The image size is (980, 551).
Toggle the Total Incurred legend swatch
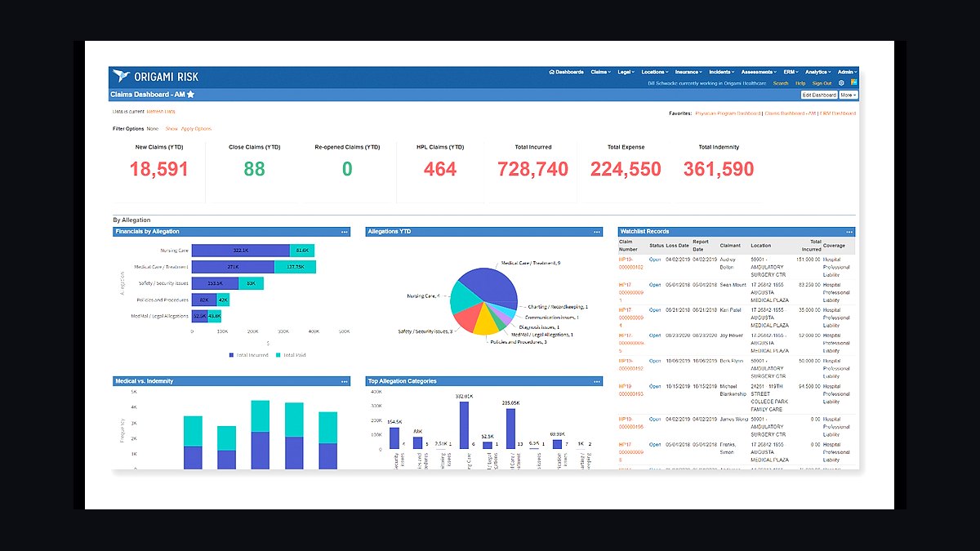pos(231,355)
